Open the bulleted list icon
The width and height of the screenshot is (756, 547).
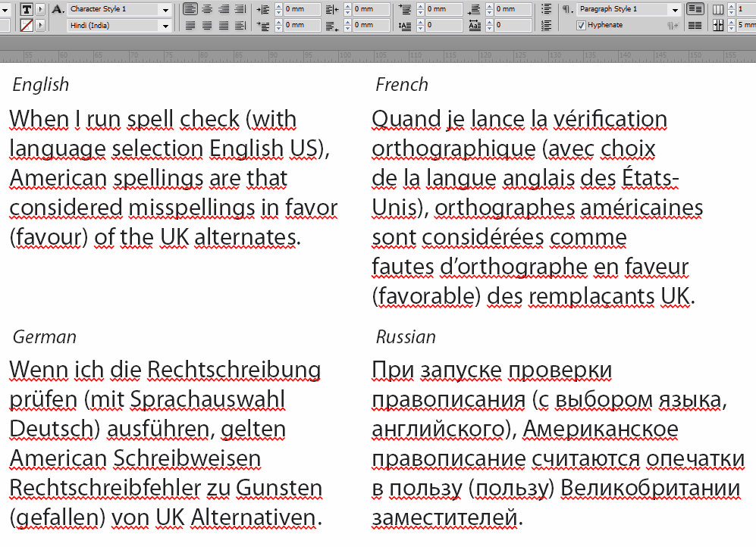[547, 9]
